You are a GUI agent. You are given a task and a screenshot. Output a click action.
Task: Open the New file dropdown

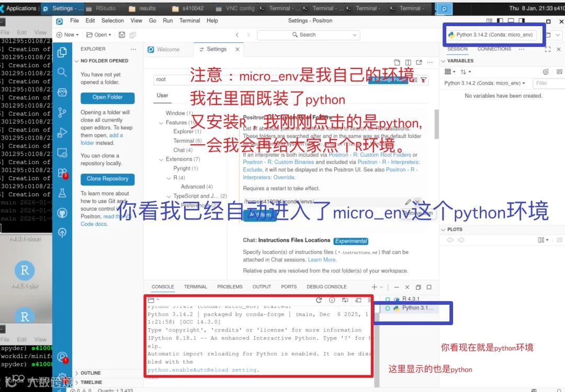pos(67,35)
